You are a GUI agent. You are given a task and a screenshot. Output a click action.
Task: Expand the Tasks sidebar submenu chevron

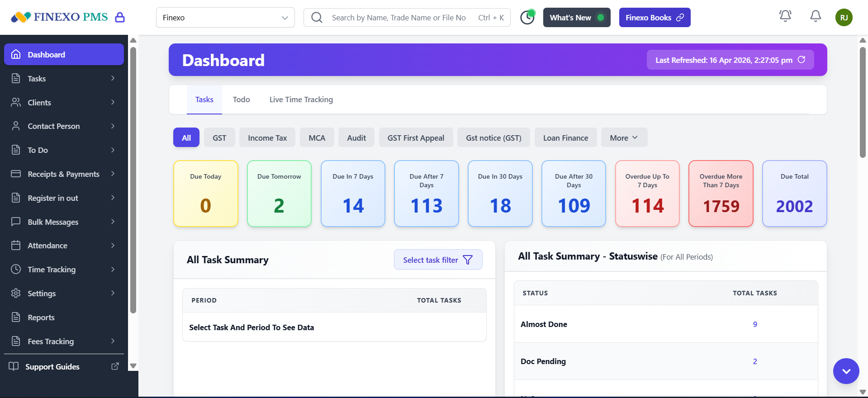[x=113, y=78]
